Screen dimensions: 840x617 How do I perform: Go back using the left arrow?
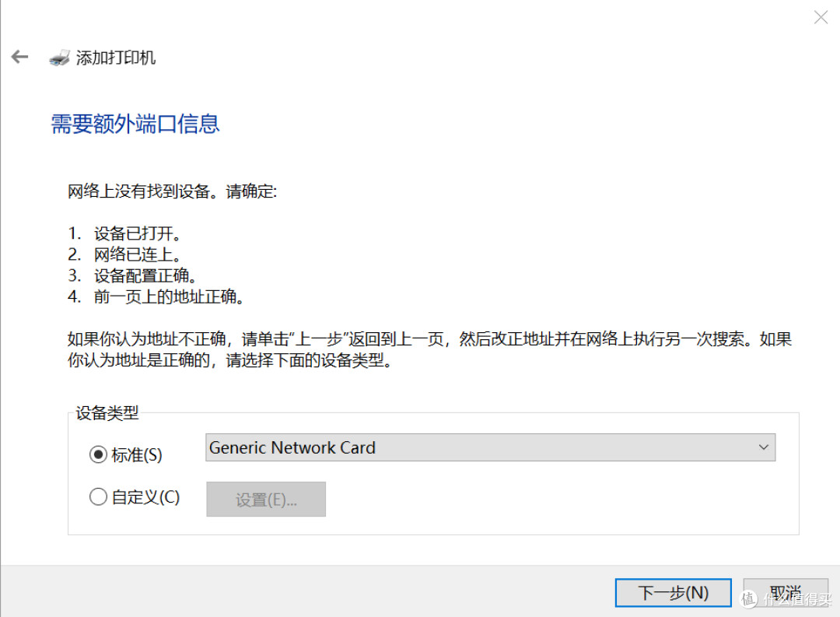tap(19, 56)
